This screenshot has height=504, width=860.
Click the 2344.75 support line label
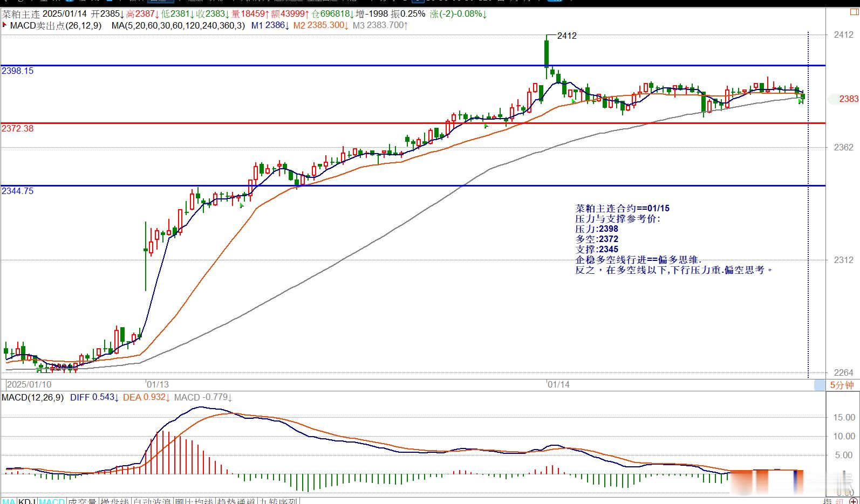pos(17,191)
